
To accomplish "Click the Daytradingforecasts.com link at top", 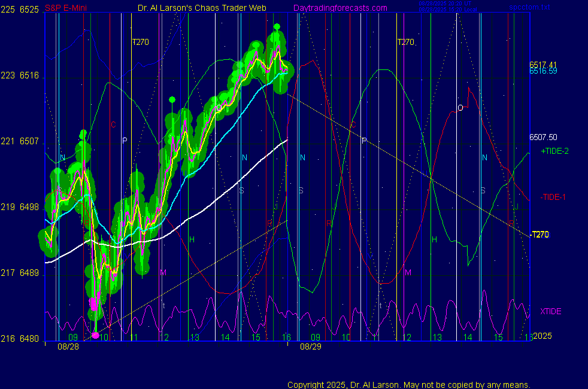I will coord(340,8).
